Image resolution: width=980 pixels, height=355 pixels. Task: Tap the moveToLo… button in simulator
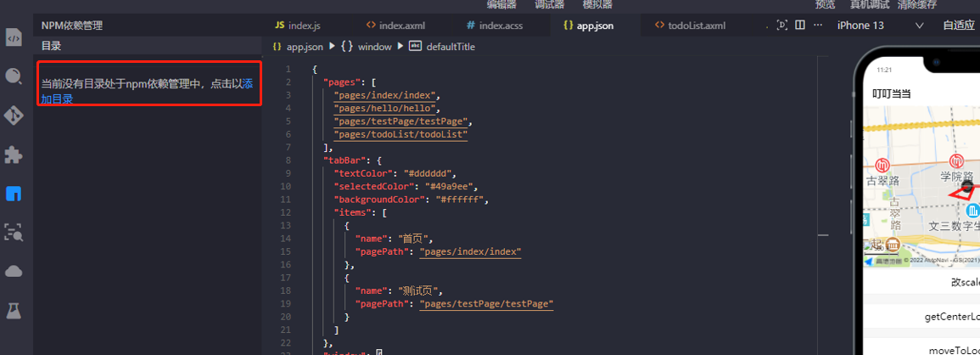(x=921, y=347)
